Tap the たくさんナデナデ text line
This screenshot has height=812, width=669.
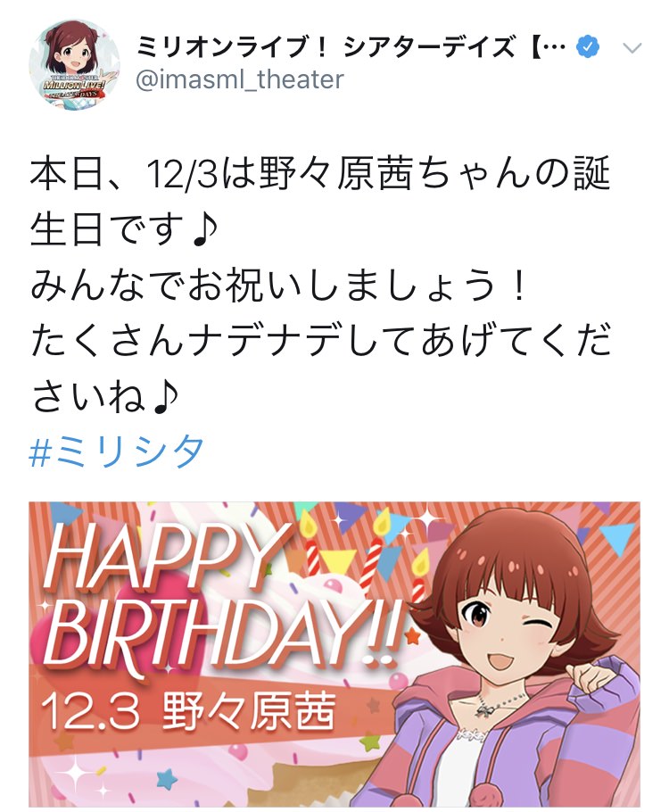(320, 341)
